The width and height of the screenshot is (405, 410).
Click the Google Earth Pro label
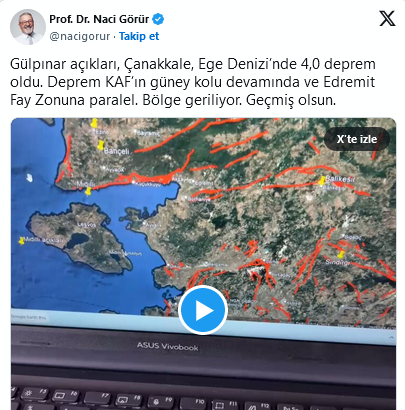point(29,318)
